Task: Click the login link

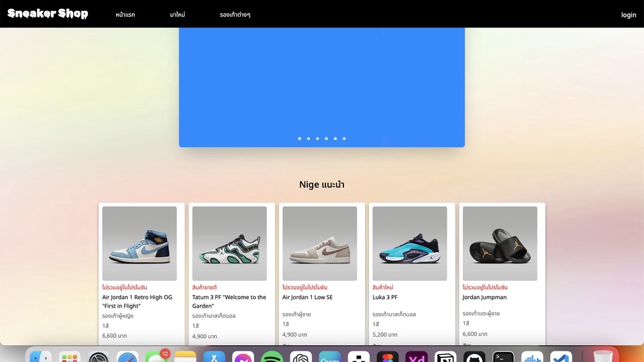Action: pos(629,15)
